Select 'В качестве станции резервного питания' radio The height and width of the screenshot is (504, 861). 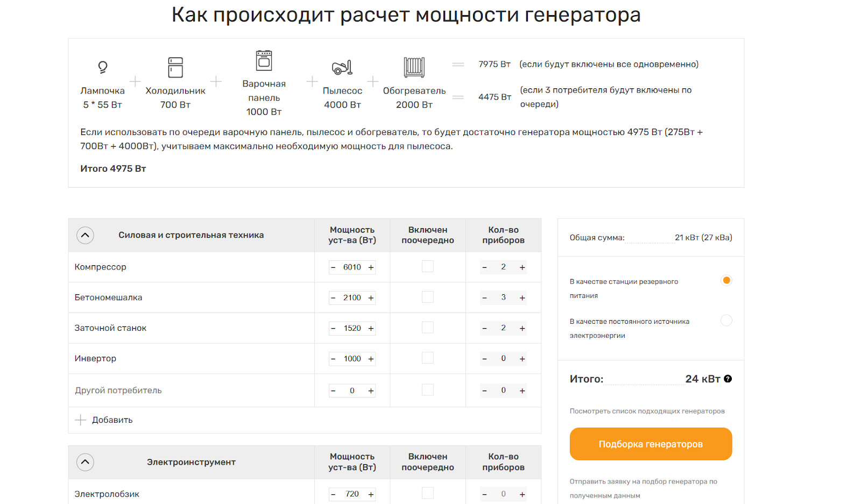(726, 280)
